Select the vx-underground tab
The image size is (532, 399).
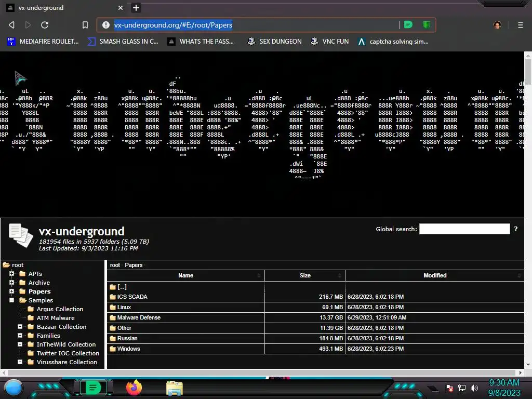[64, 7]
